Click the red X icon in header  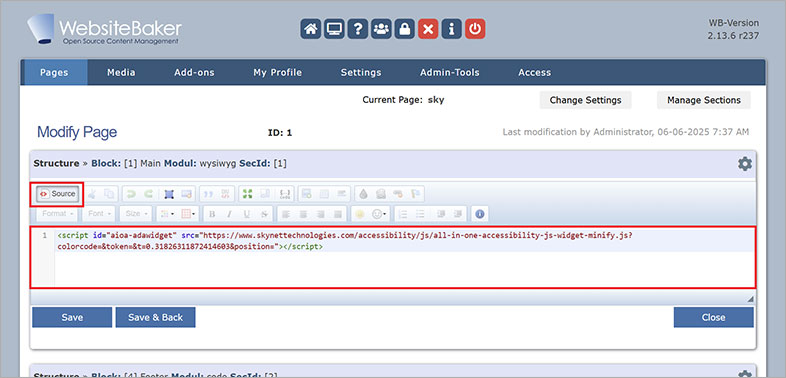pyautogui.click(x=428, y=29)
